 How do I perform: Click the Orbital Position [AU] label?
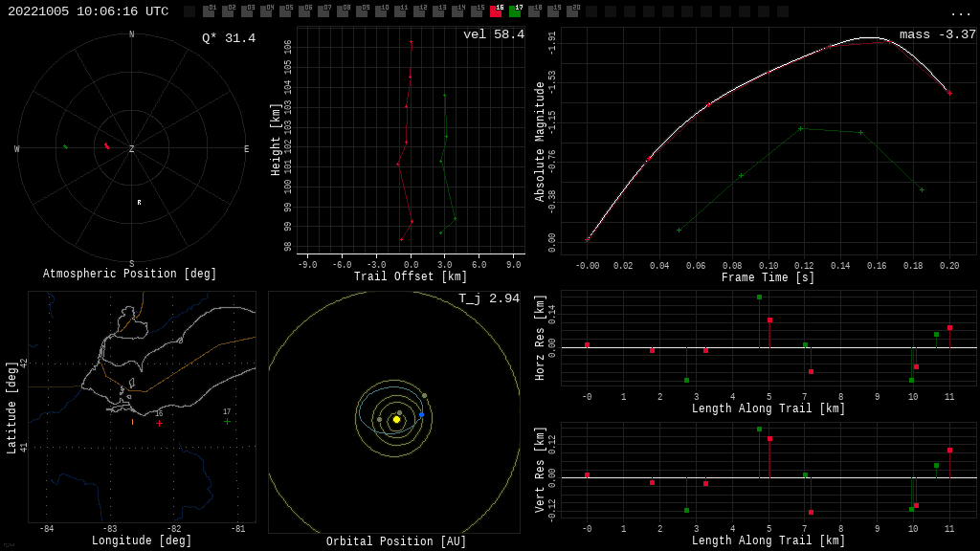tap(396, 541)
